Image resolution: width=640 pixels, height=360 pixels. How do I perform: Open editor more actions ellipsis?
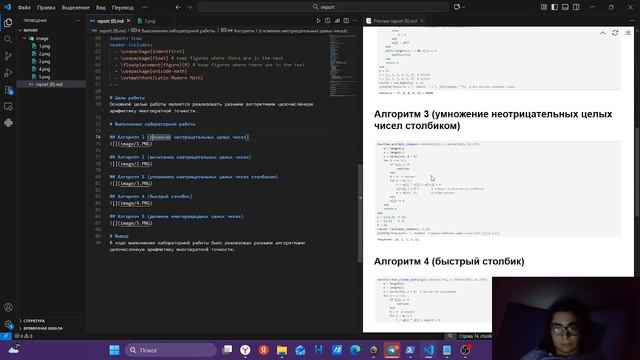click(355, 20)
